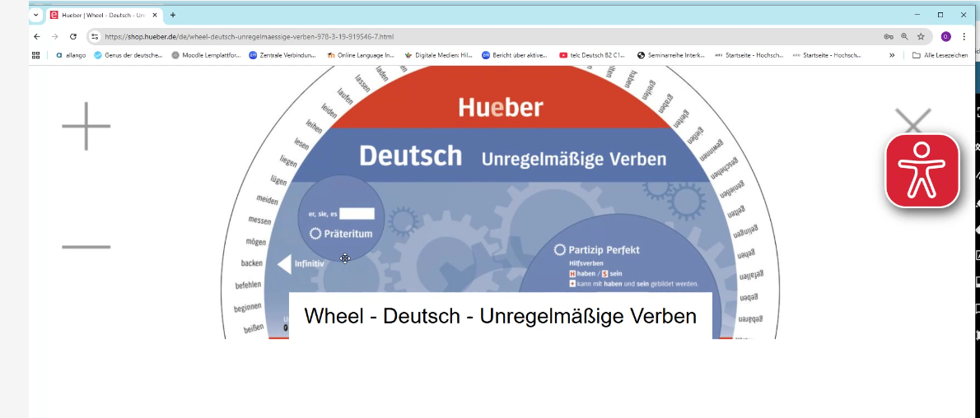Open the Bericht über aktive bookmark
This screenshot has height=418, width=980.
pyautogui.click(x=516, y=55)
